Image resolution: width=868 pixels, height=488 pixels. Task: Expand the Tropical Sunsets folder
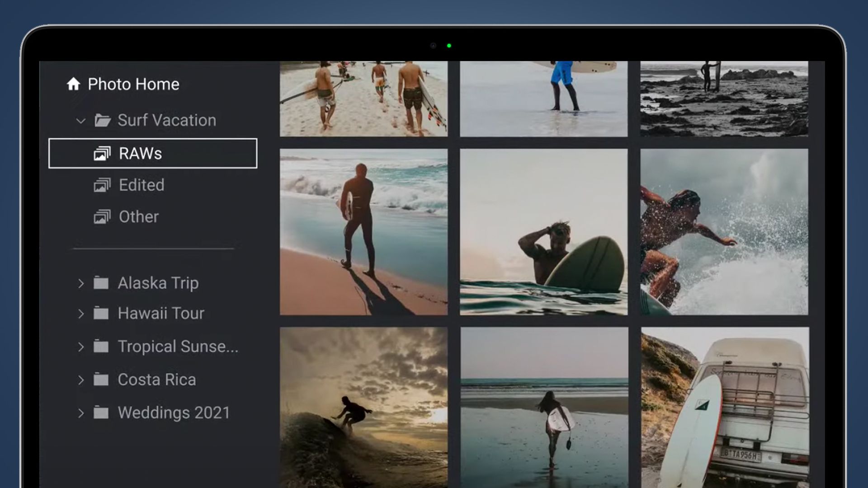[x=81, y=346]
